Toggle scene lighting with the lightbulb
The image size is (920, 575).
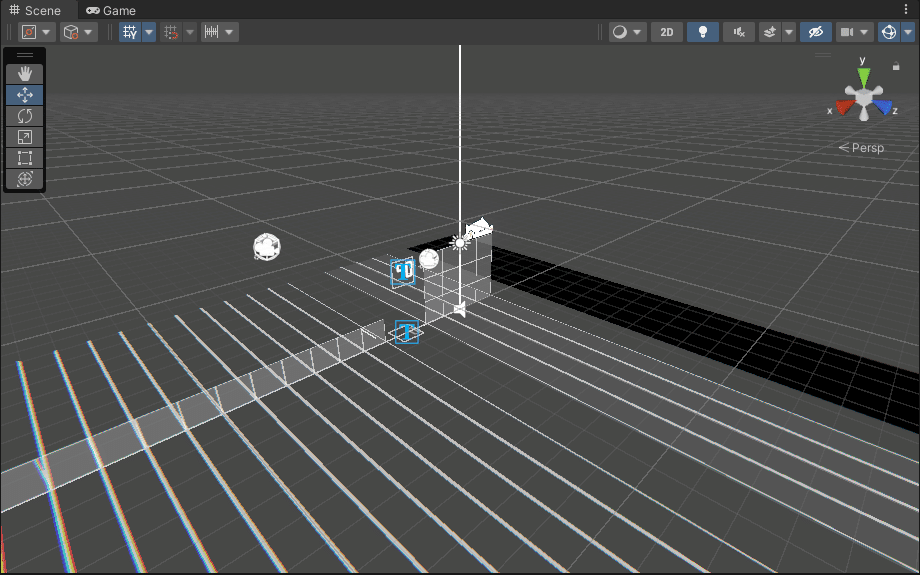703,32
